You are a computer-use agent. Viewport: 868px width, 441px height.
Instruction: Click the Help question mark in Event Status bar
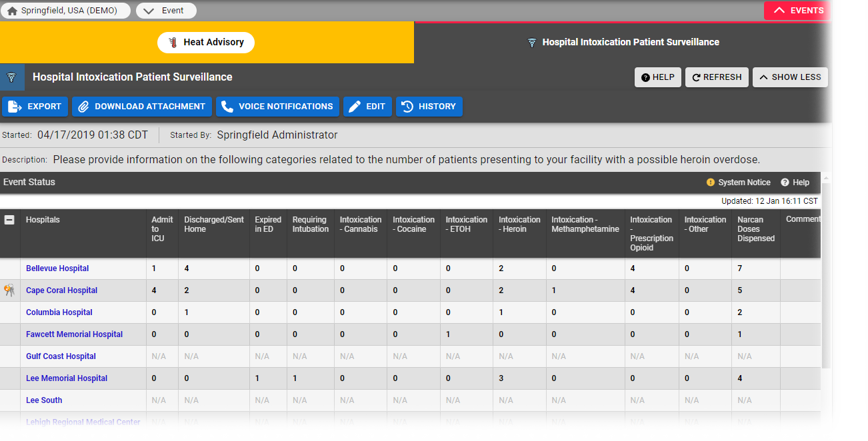(x=785, y=183)
